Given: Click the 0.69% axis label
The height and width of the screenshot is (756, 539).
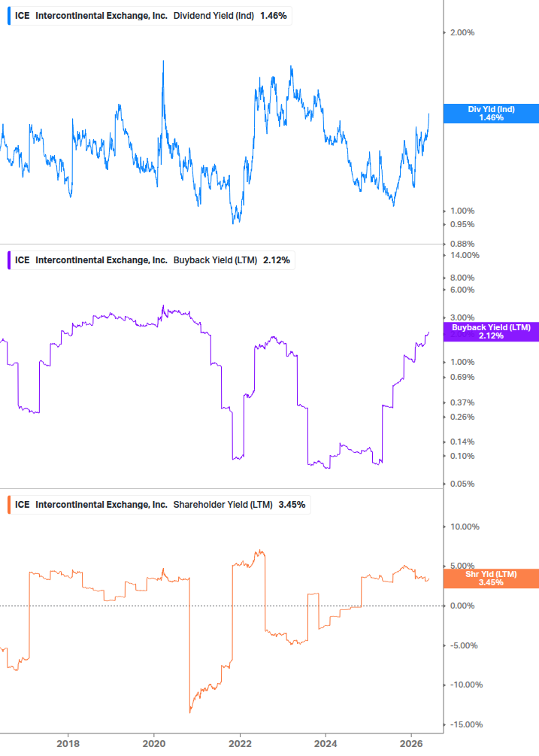Looking at the screenshot, I should click(x=462, y=377).
